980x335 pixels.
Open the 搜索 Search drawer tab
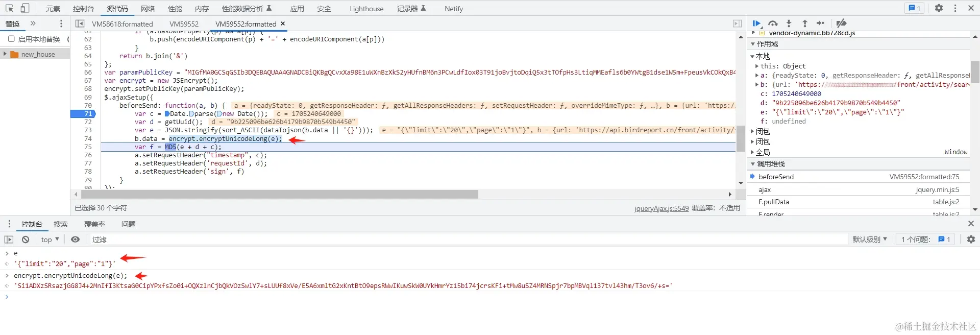point(61,224)
